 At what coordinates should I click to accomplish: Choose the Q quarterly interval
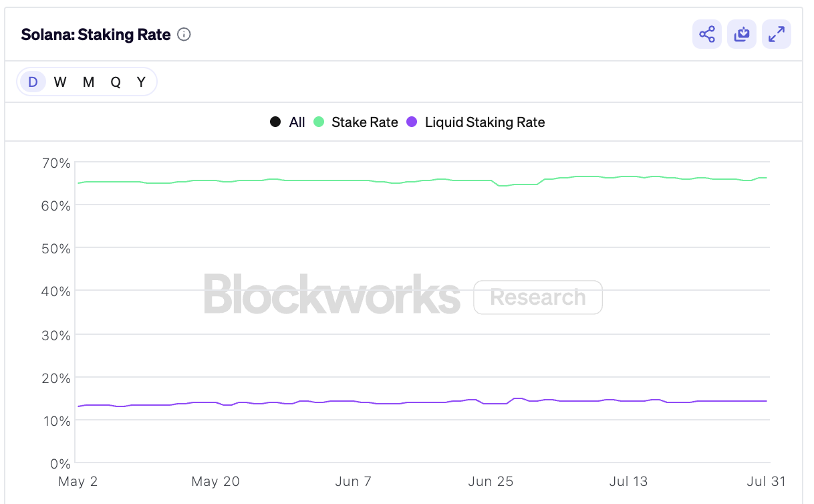(x=116, y=82)
